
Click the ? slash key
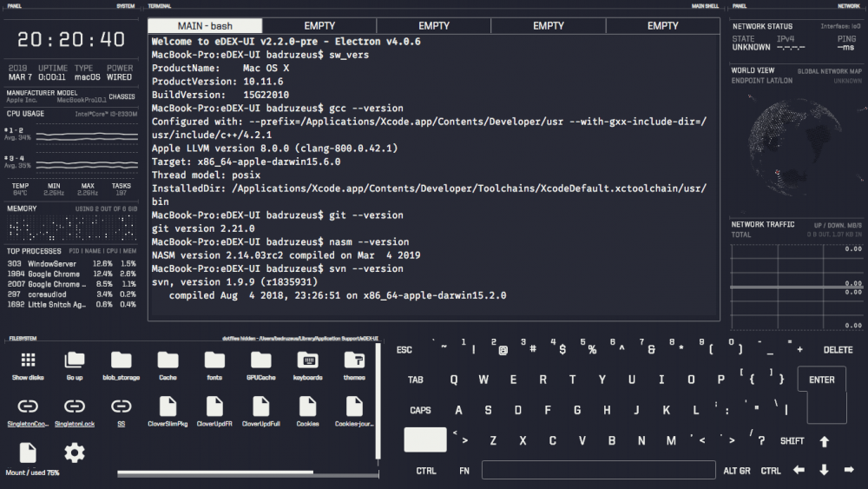(x=758, y=438)
